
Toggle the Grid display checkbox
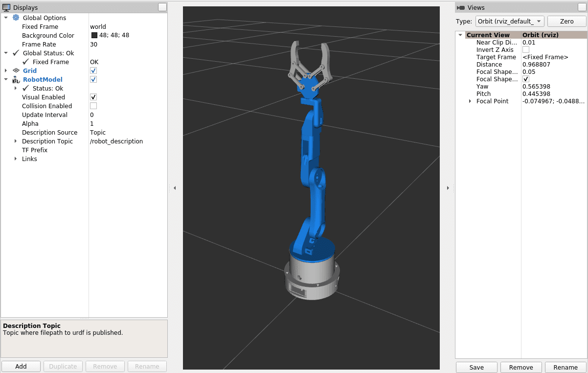click(93, 71)
